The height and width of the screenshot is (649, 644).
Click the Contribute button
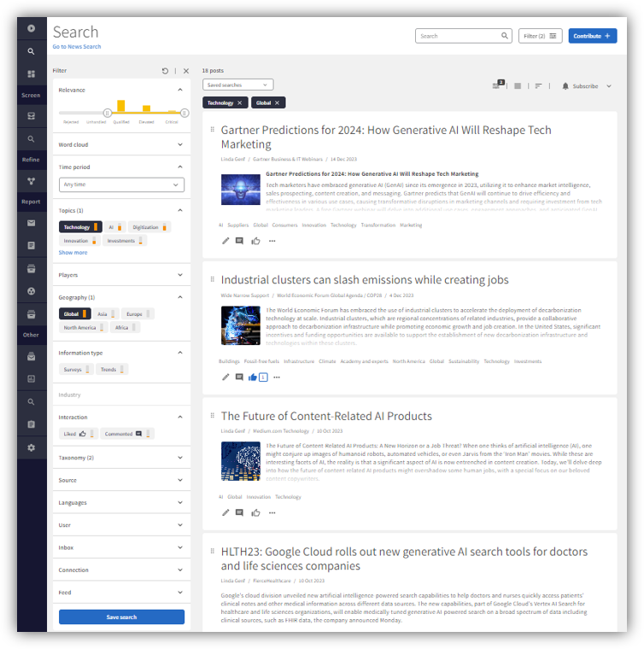click(592, 36)
